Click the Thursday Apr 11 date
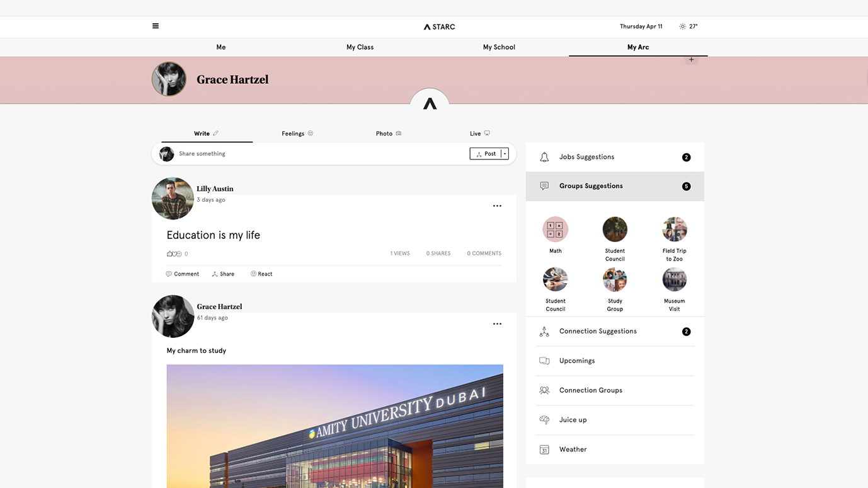This screenshot has height=488, width=868. [641, 26]
